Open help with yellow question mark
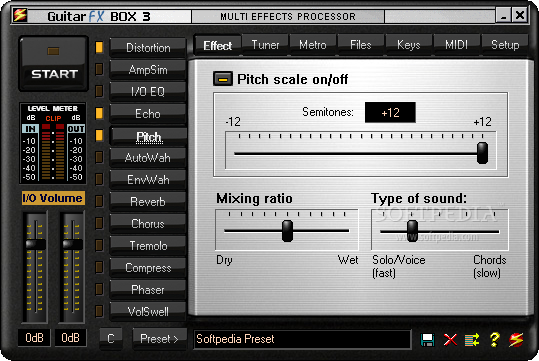 click(x=494, y=340)
